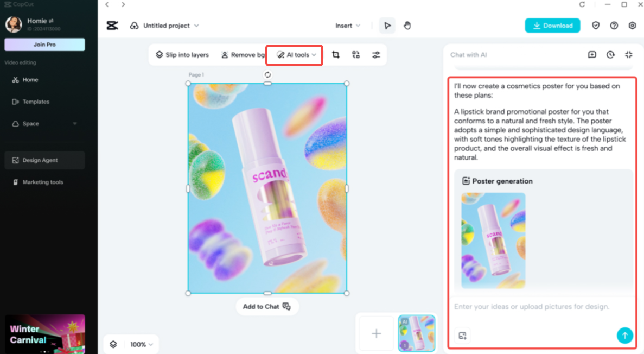Screen dimensions: 644x354
Task: Open the AI tools dropdown
Action: pos(294,54)
